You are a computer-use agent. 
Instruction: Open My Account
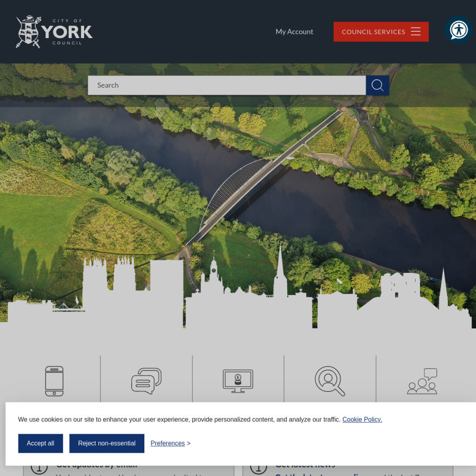pyautogui.click(x=294, y=32)
